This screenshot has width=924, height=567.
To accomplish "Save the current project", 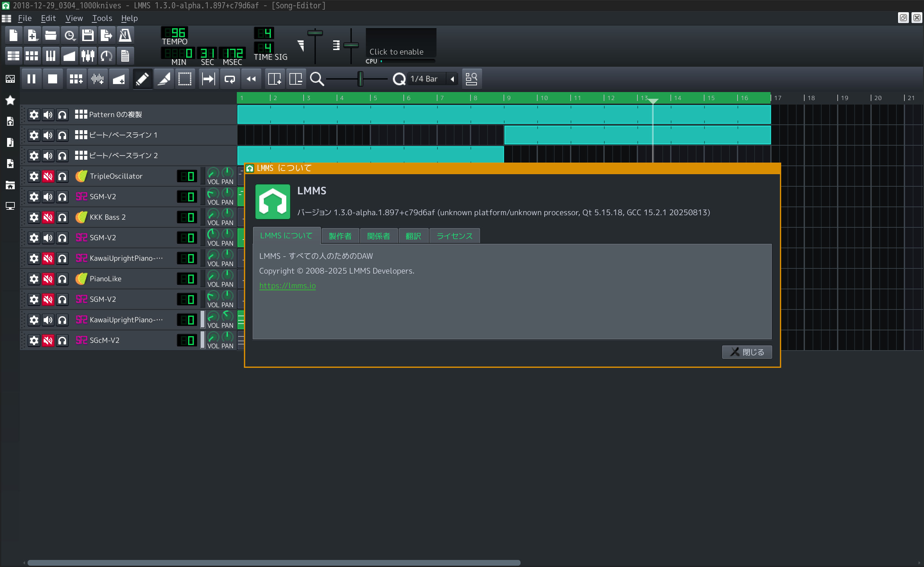I will coord(88,36).
